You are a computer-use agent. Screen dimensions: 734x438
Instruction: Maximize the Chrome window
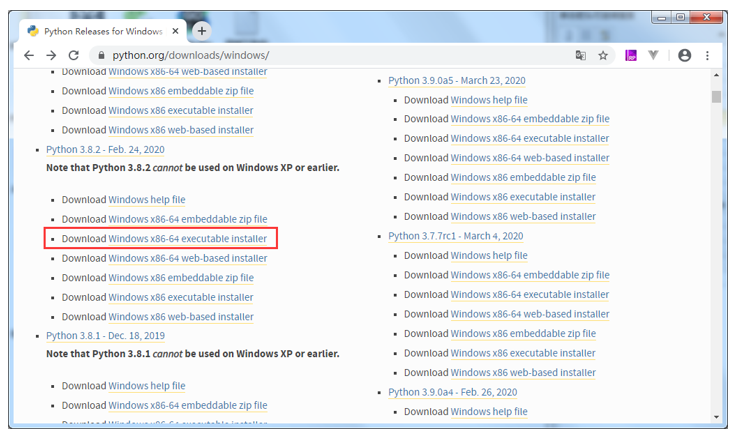coord(680,17)
